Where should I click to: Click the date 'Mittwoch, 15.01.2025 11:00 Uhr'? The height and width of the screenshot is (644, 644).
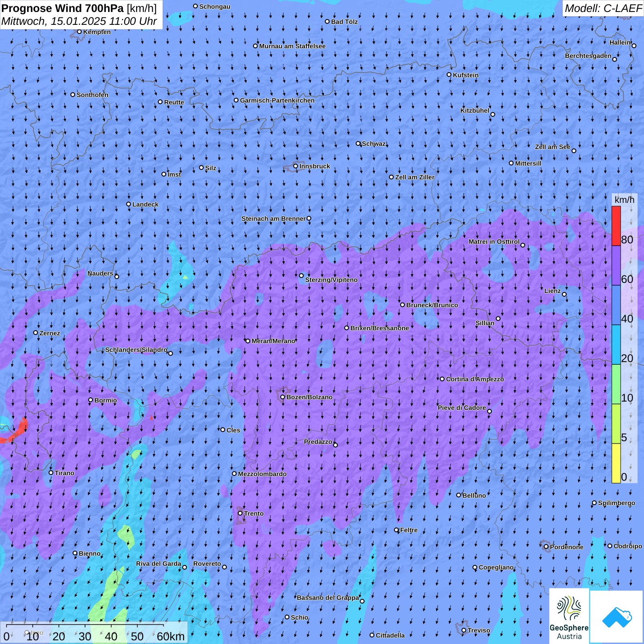click(x=79, y=21)
